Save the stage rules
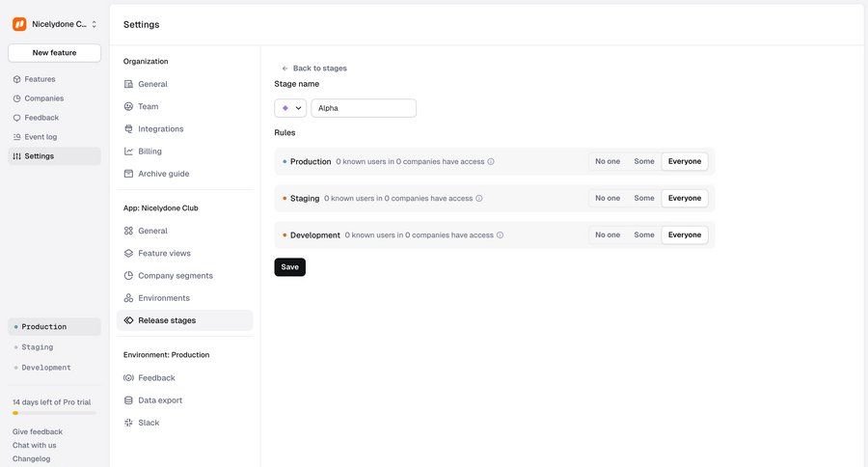868x467 pixels. [x=289, y=267]
